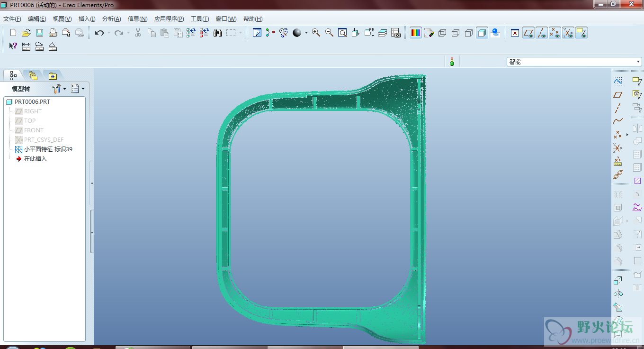Repaint the graphics window
This screenshot has width=644, height=349.
tap(257, 33)
